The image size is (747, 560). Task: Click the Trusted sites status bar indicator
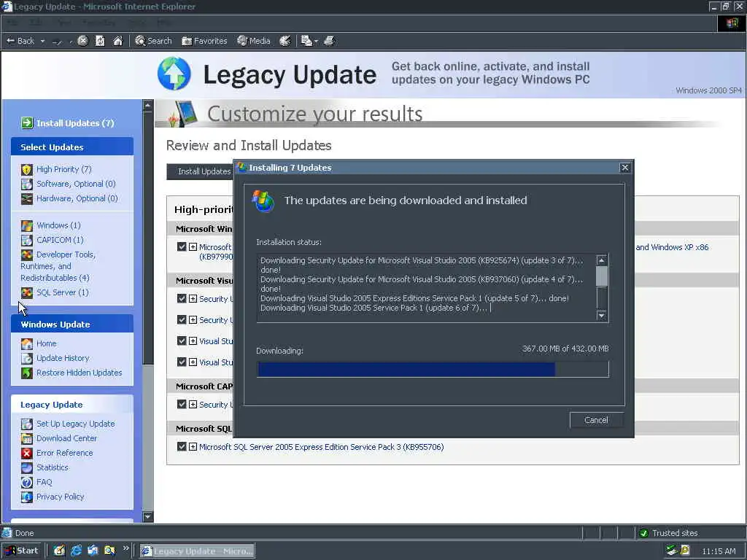(x=668, y=533)
